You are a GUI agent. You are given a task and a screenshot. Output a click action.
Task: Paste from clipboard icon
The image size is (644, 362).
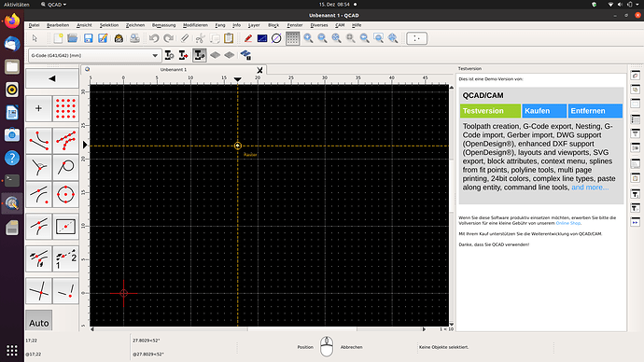coord(229,38)
